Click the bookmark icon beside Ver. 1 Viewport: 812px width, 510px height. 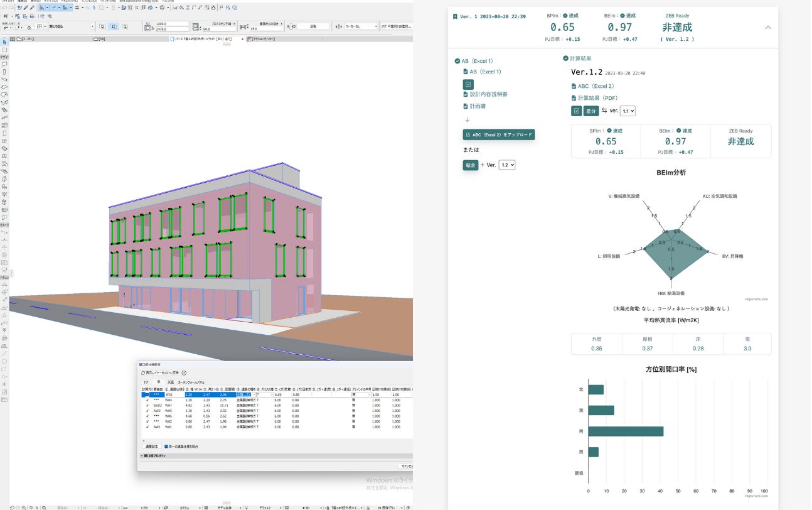pos(455,17)
